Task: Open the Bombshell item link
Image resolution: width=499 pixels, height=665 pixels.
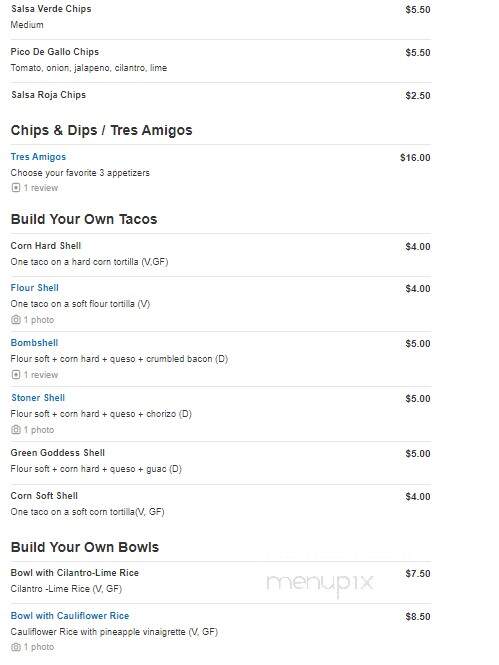Action: pos(34,343)
